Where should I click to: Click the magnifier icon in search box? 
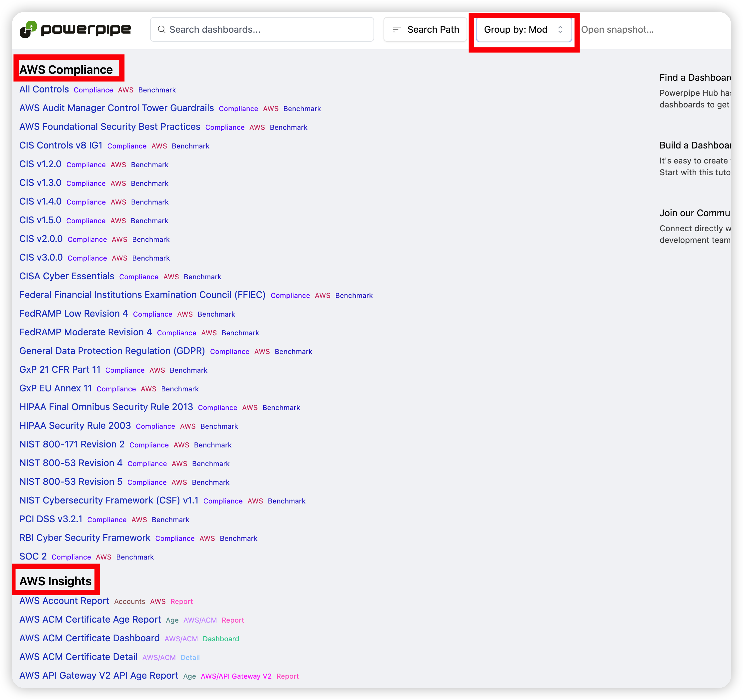coord(161,30)
